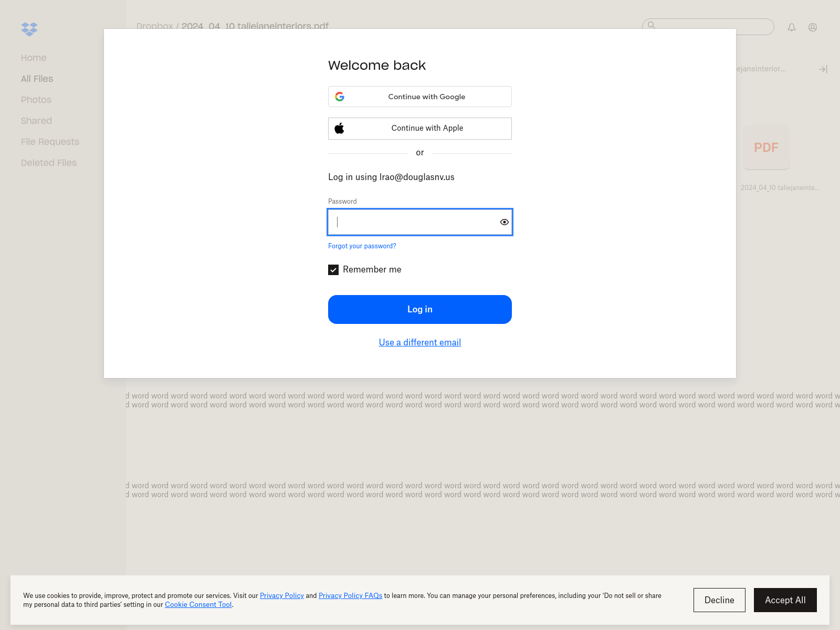
Task: Open Deleted Files in sidebar
Action: click(x=49, y=163)
